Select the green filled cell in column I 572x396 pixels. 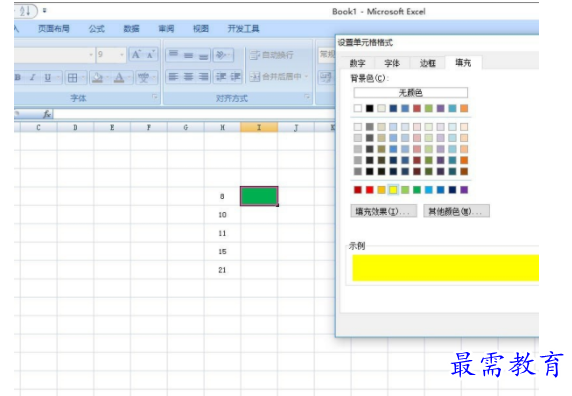click(259, 196)
